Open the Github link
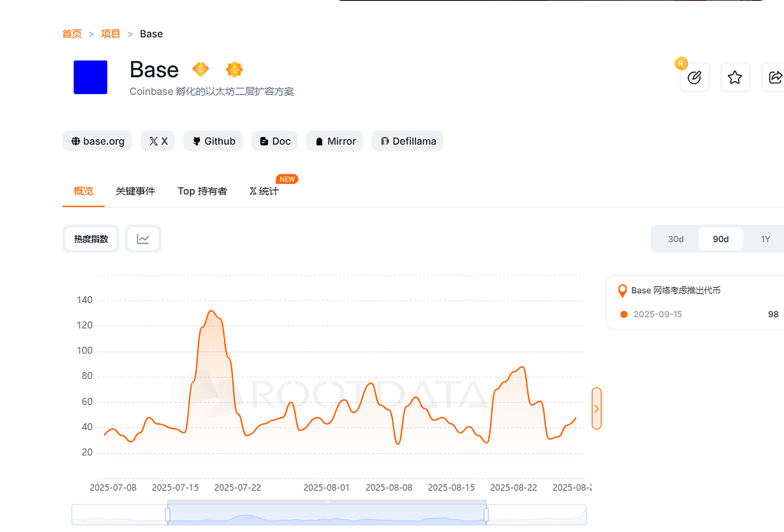This screenshot has height=532, width=784. [213, 141]
